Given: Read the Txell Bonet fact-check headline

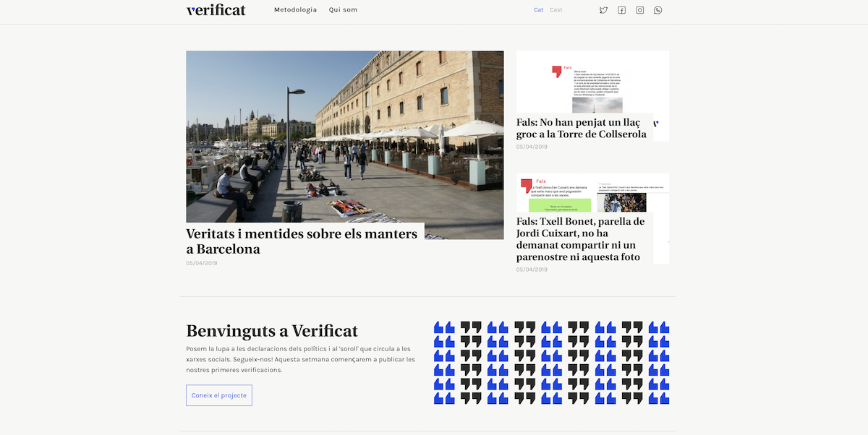Looking at the screenshot, I should point(580,238).
